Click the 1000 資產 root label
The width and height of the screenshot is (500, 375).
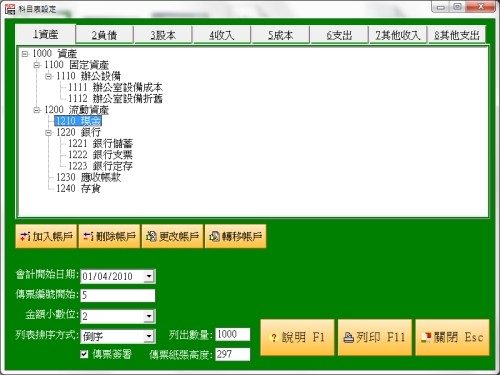[x=55, y=53]
